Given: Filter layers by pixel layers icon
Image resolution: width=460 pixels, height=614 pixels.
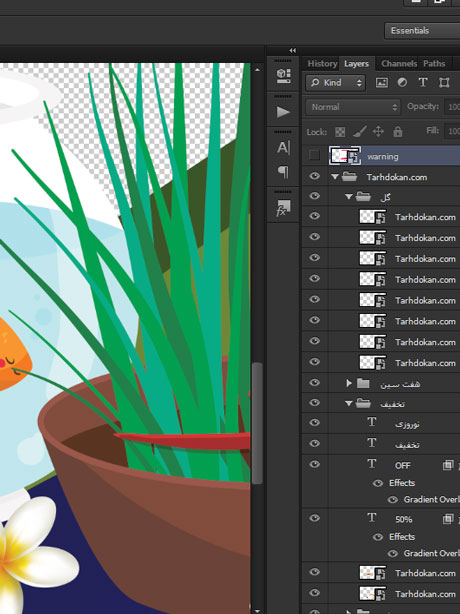Looking at the screenshot, I should [382, 83].
